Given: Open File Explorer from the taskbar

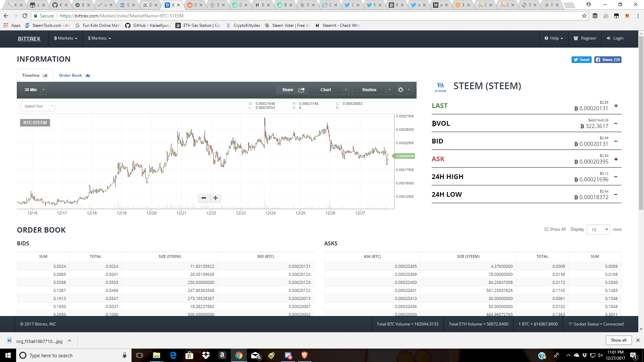Looking at the screenshot, I should [157, 355].
